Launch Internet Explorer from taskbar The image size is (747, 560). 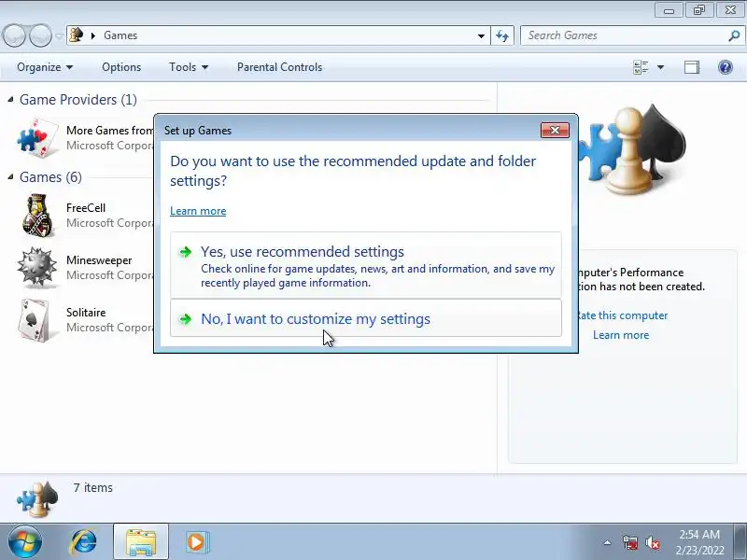tap(84, 542)
